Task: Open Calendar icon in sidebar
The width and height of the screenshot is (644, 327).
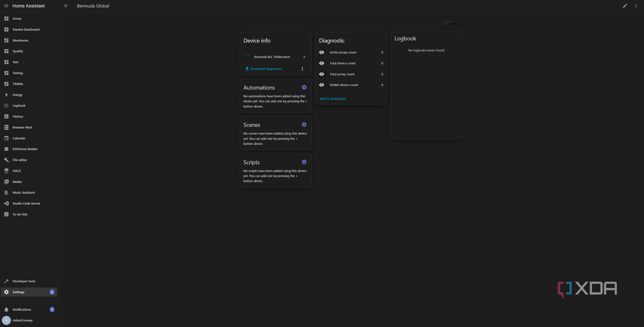Action: (x=6, y=138)
